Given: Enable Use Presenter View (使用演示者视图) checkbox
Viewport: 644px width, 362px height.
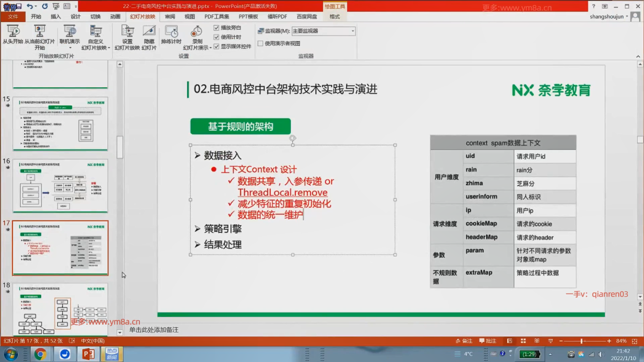Looking at the screenshot, I should click(x=260, y=43).
